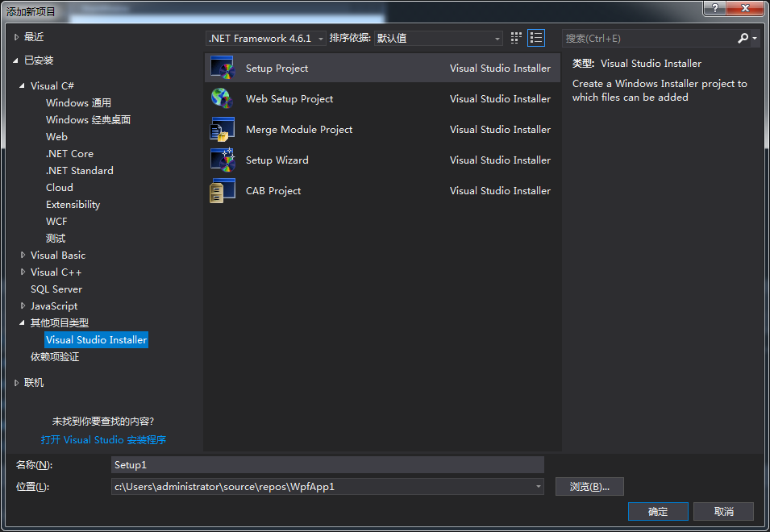Screen dimensions: 770x532
Task: Open the dialog help question mark
Action: point(715,8)
